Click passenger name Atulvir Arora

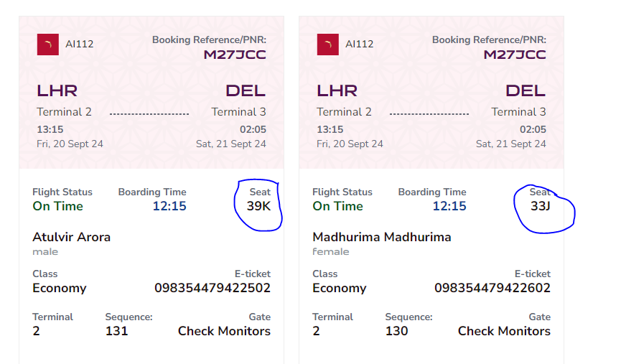72,237
